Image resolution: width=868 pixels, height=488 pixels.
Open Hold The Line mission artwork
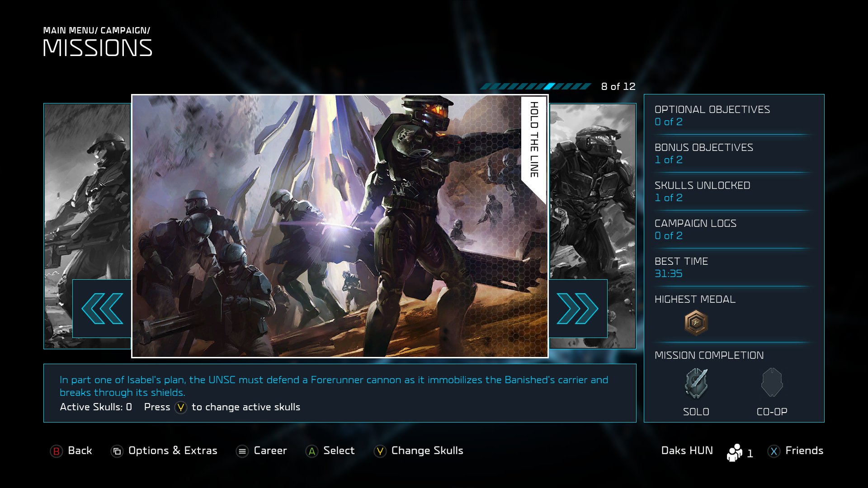tap(340, 226)
